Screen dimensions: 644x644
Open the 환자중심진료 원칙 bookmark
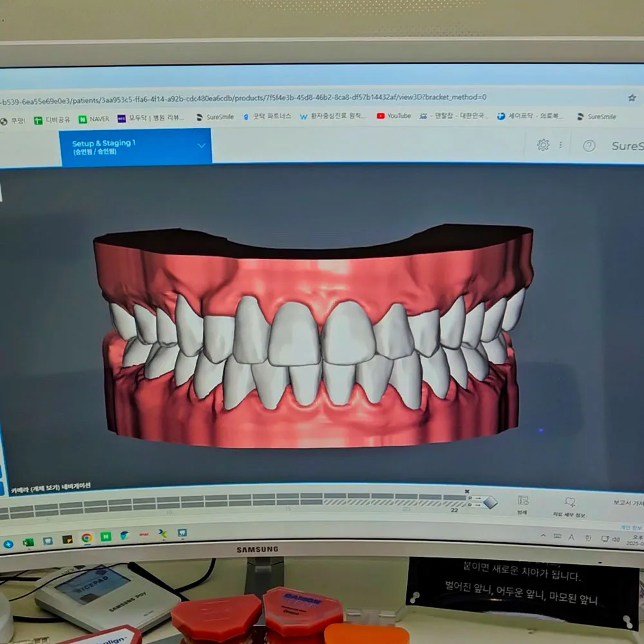pos(332,116)
